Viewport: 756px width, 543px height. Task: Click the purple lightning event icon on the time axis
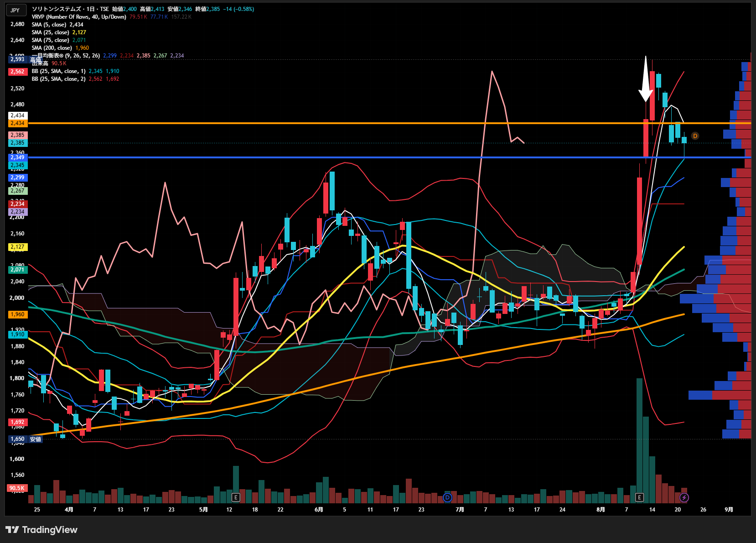pyautogui.click(x=684, y=497)
